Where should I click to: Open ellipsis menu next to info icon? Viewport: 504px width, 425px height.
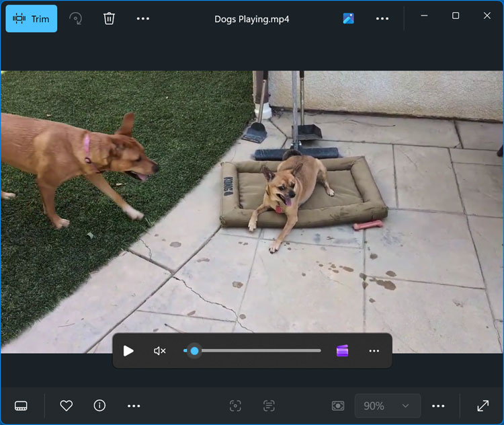click(134, 405)
